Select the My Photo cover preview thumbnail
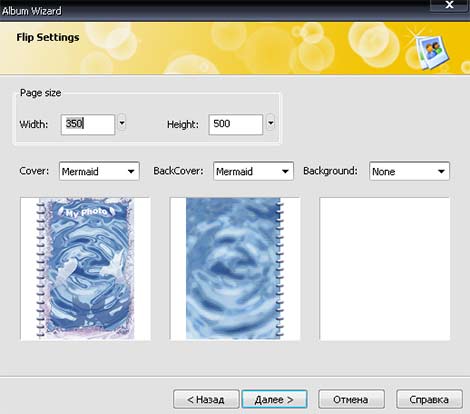This screenshot has width=470, height=414. click(x=85, y=269)
